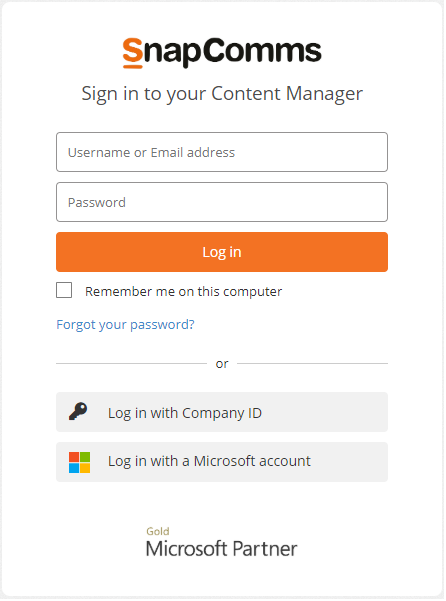Click the key icon for Company ID
The height and width of the screenshot is (601, 446).
pyautogui.click(x=79, y=412)
